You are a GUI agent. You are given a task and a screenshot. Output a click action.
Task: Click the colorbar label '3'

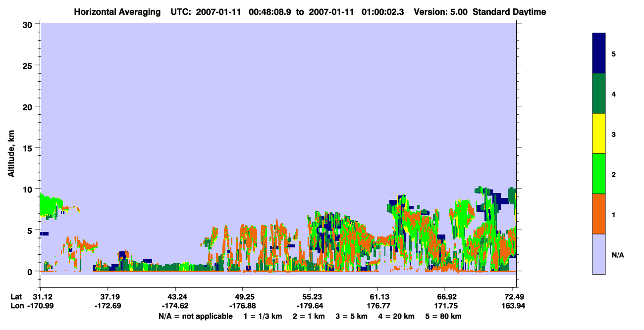pyautogui.click(x=614, y=134)
